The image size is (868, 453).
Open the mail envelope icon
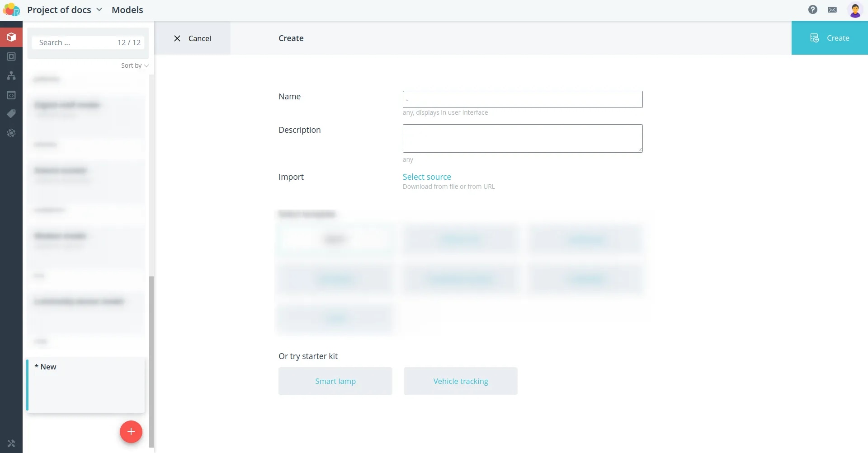click(832, 9)
